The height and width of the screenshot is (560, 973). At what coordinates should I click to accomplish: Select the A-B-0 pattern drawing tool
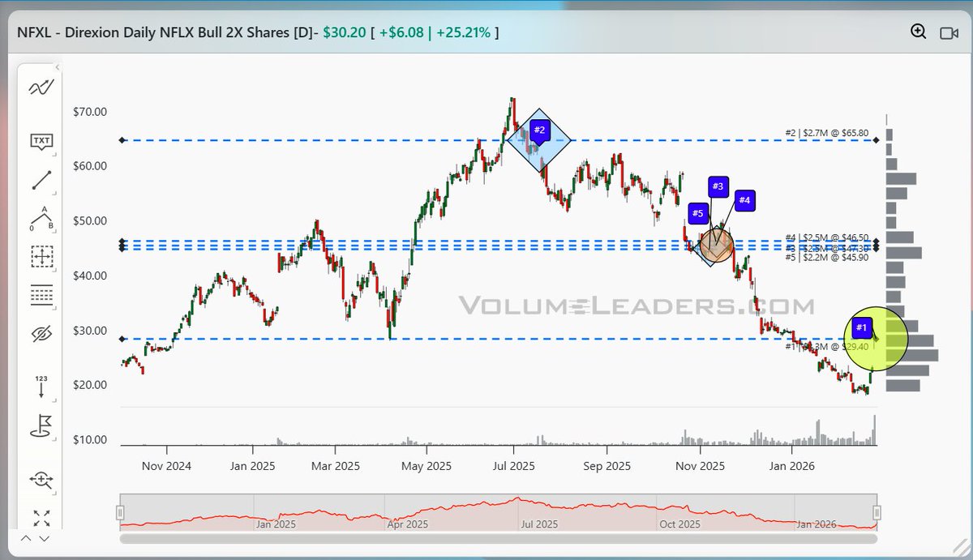pos(41,218)
